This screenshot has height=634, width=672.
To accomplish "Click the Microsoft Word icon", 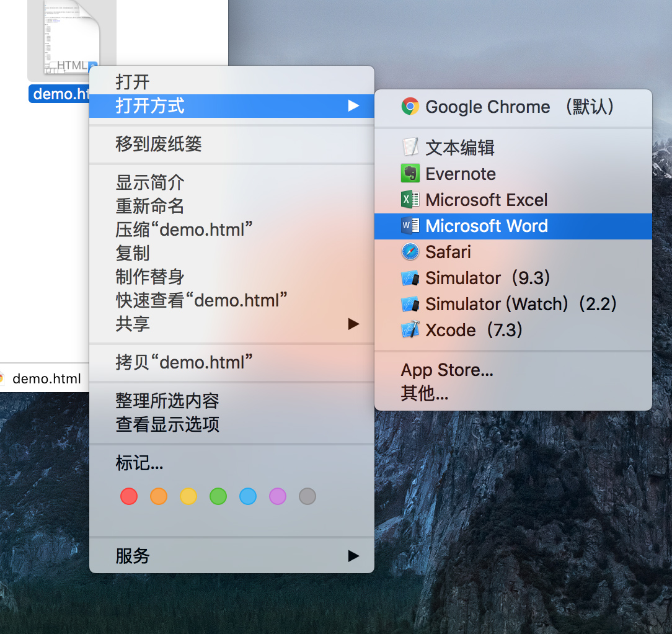I will [410, 226].
